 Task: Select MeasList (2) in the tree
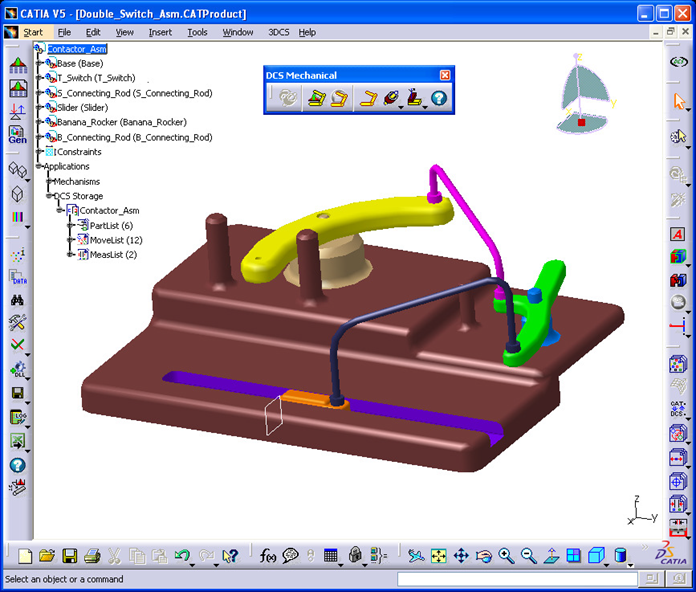click(113, 255)
